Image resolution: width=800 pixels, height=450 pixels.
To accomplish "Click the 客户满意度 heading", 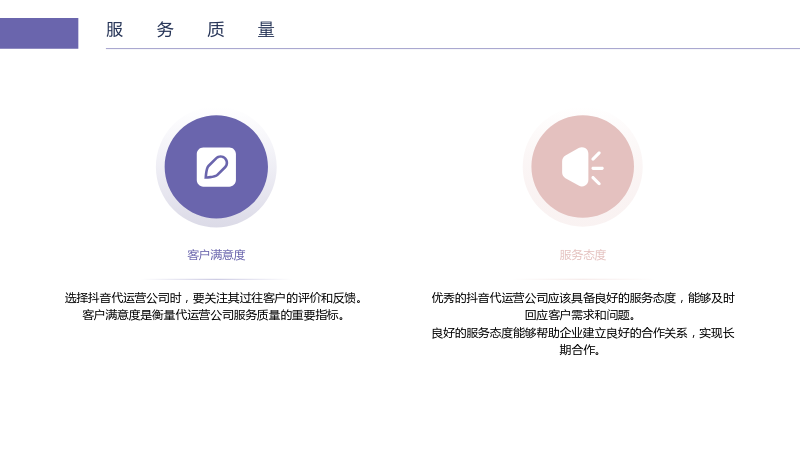I will pyautogui.click(x=216, y=255).
